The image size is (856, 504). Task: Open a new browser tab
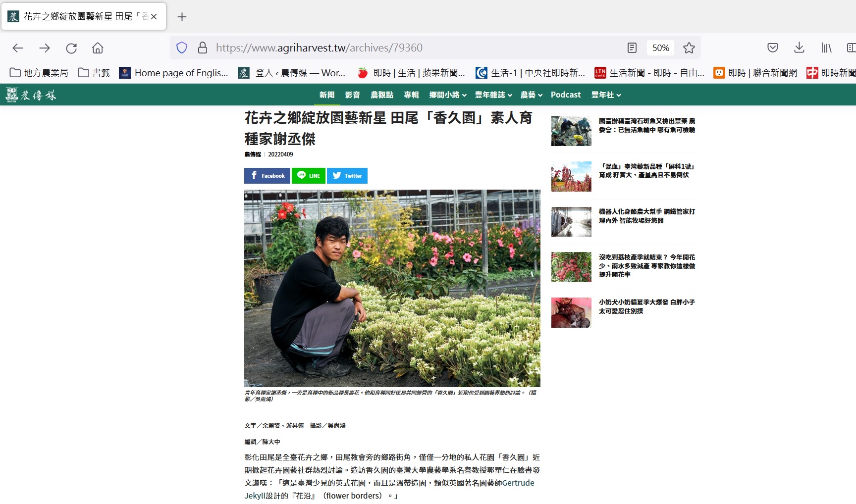pyautogui.click(x=182, y=17)
